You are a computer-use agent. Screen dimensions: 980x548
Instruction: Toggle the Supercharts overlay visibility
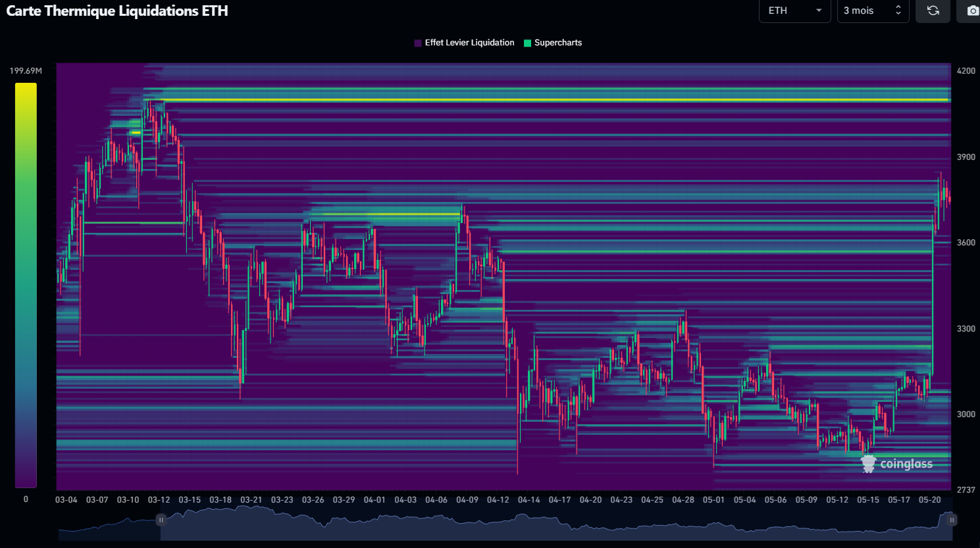coord(557,42)
